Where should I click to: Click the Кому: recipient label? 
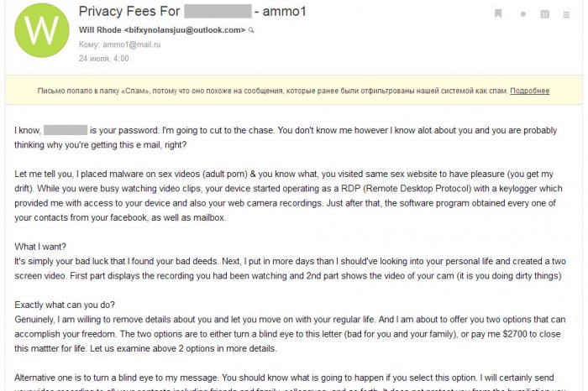click(x=89, y=44)
